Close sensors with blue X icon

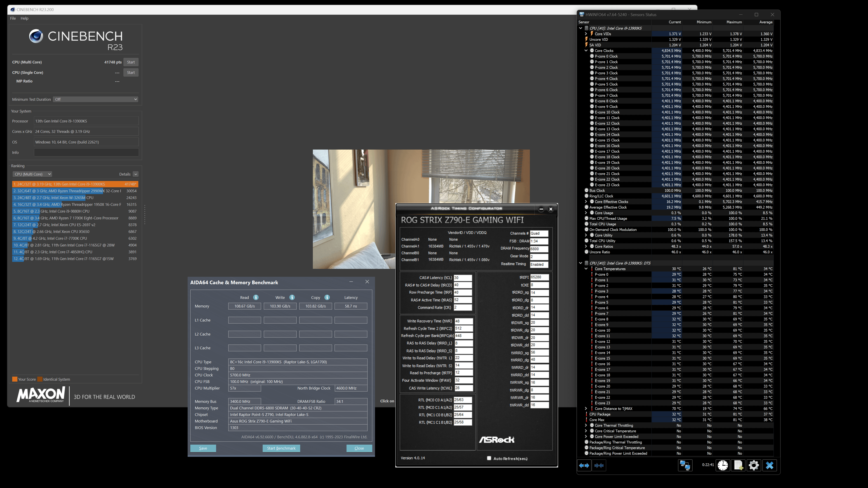(770, 465)
